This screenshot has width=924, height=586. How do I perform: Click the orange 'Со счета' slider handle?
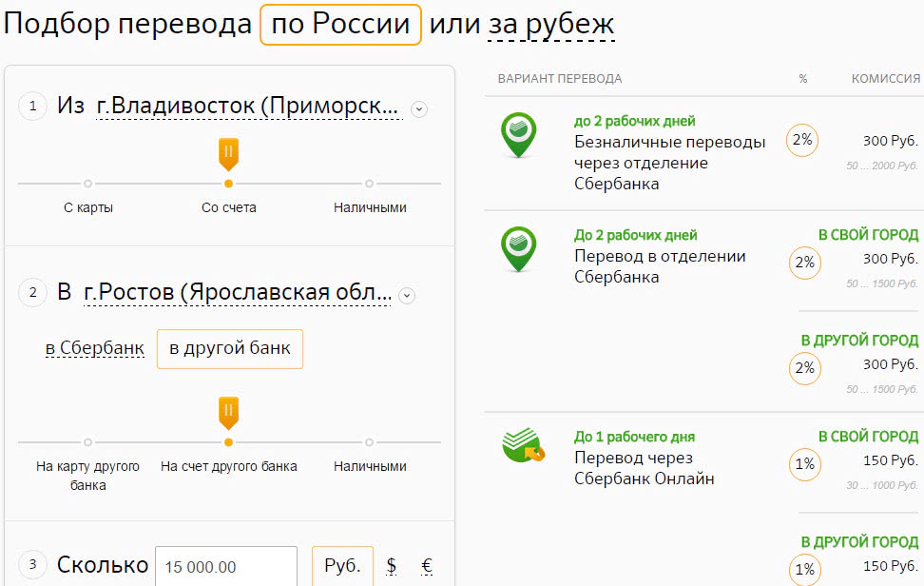[x=228, y=152]
